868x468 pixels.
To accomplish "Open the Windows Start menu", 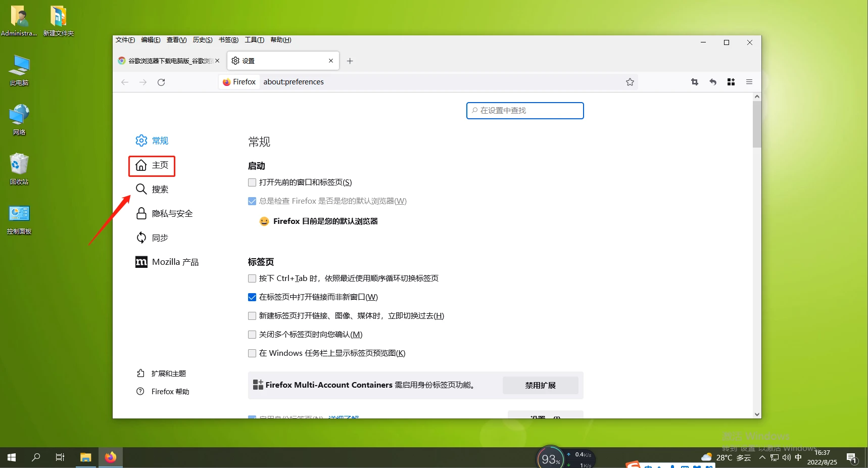I will click(x=12, y=457).
